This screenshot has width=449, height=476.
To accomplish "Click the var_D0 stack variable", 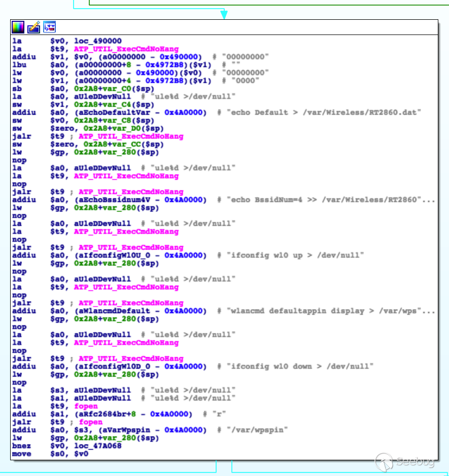I will tap(127, 128).
